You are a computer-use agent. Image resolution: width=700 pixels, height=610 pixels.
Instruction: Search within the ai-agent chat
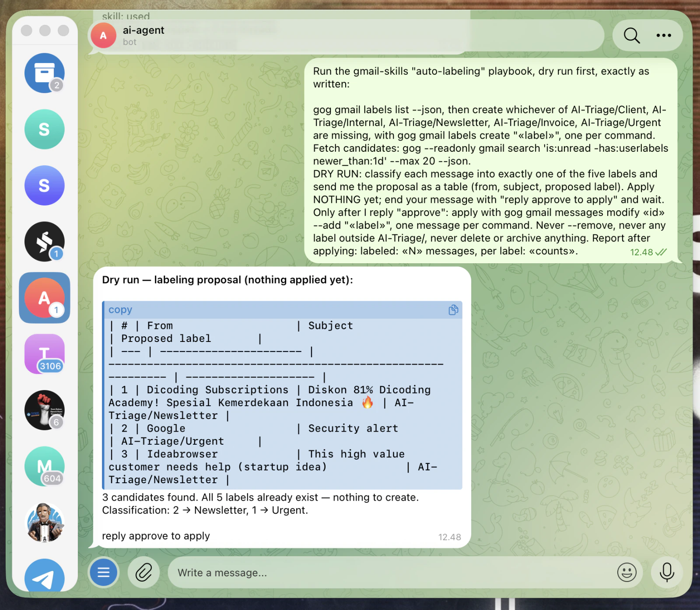tap(632, 35)
